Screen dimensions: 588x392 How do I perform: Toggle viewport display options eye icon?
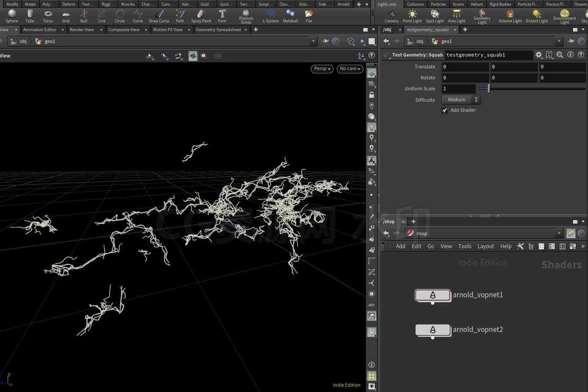tap(372, 386)
